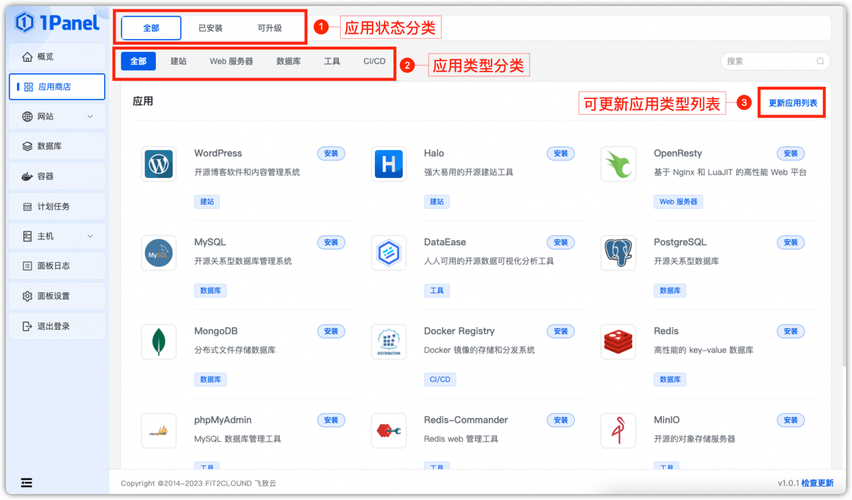Image resolution: width=852 pixels, height=500 pixels.
Task: Open 面板设置 panel settings
Action: pyautogui.click(x=57, y=296)
